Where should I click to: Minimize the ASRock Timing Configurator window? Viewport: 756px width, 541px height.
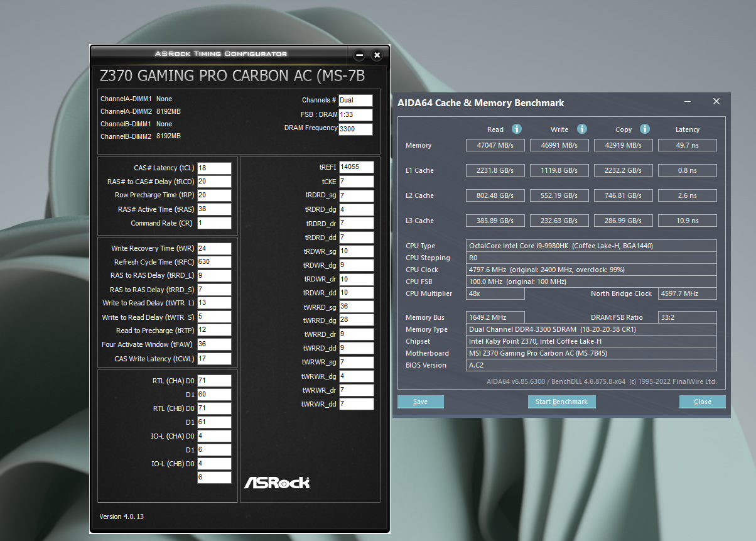359,55
